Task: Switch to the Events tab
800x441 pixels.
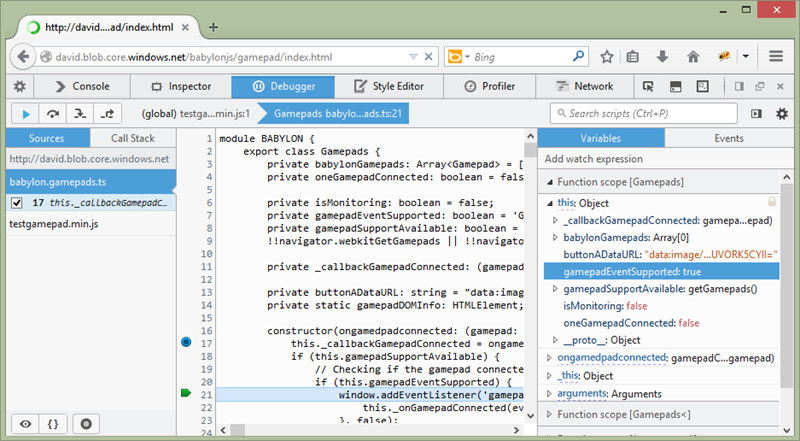Action: (x=729, y=138)
